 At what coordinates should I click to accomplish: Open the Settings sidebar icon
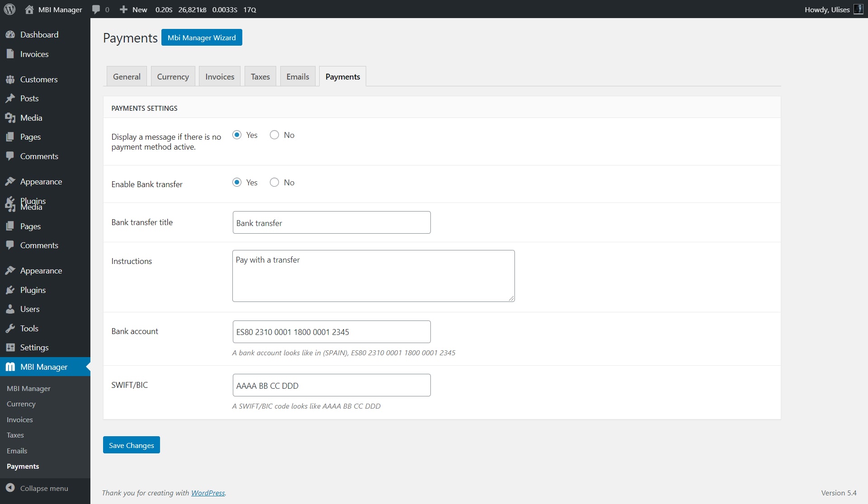coord(10,348)
